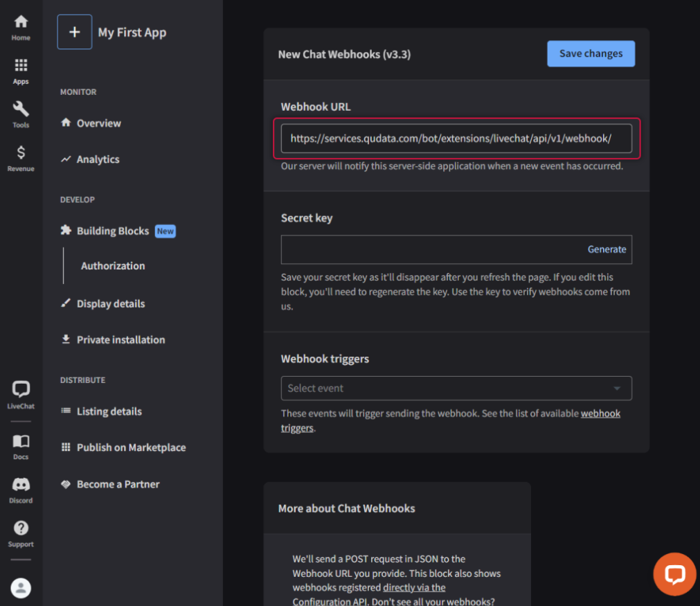Click the Discord icon
Image resolution: width=700 pixels, height=606 pixels.
[21, 485]
